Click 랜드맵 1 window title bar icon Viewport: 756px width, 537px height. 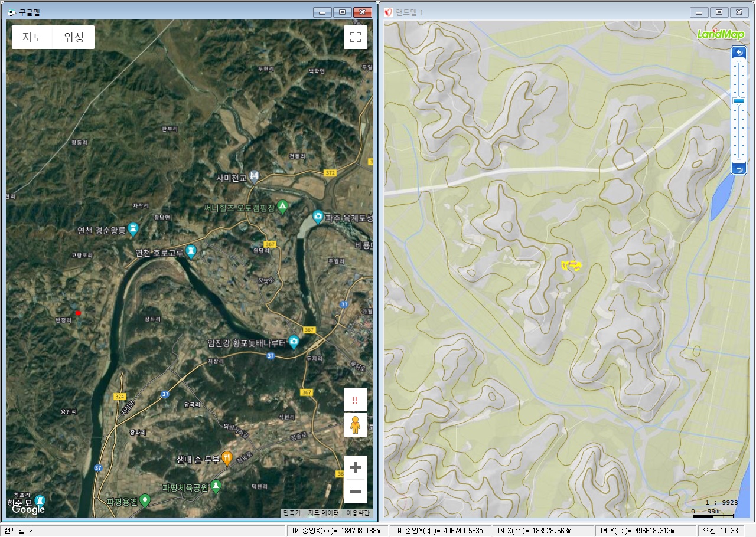point(389,12)
